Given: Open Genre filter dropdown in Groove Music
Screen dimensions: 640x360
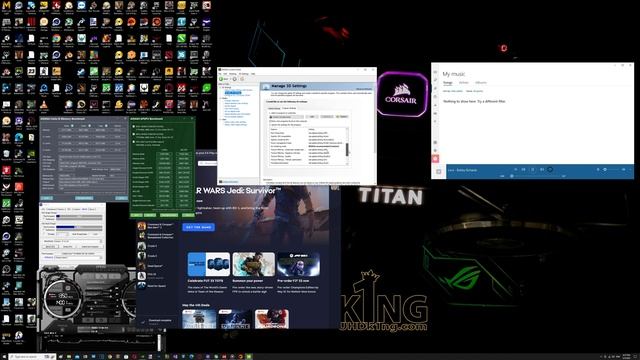Looking at the screenshot, I should [x=474, y=91].
